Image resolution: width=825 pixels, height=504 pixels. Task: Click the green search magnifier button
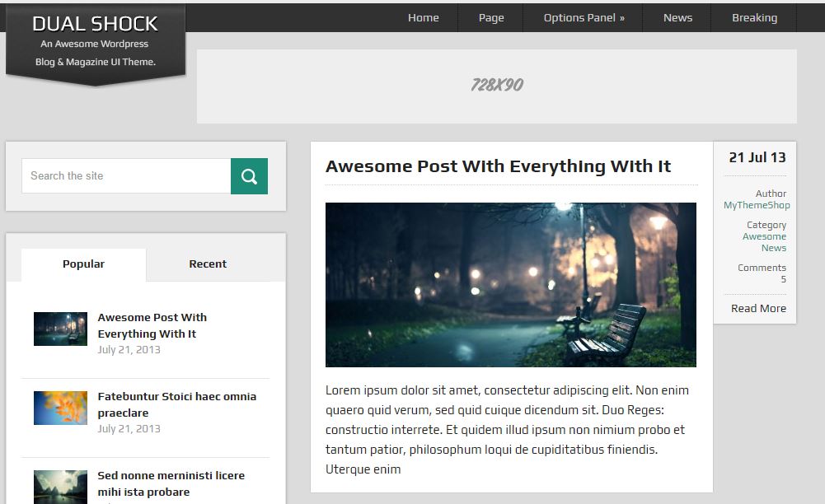(x=249, y=176)
